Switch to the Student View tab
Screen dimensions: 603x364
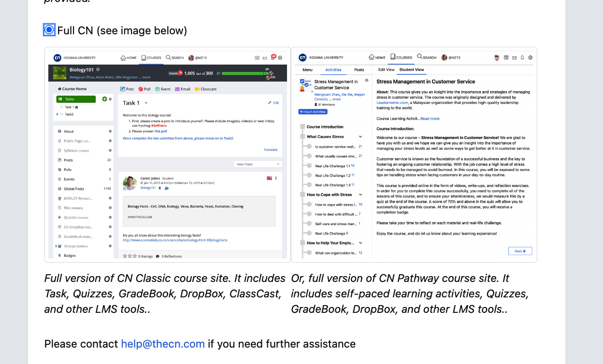click(x=412, y=70)
